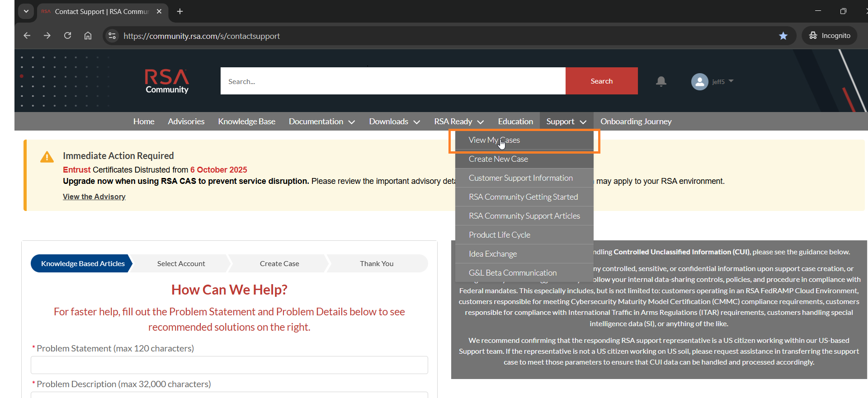Go back with the back arrow
The height and width of the screenshot is (398, 868).
pos(27,36)
